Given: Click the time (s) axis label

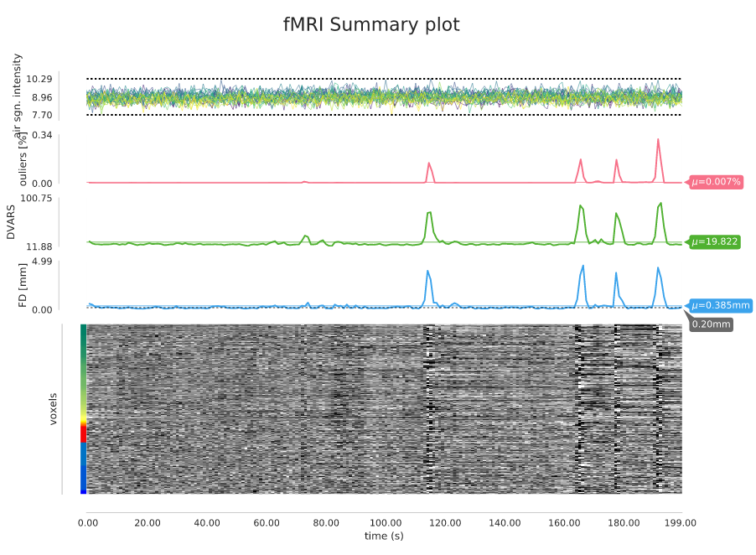Looking at the screenshot, I should click(x=385, y=536).
